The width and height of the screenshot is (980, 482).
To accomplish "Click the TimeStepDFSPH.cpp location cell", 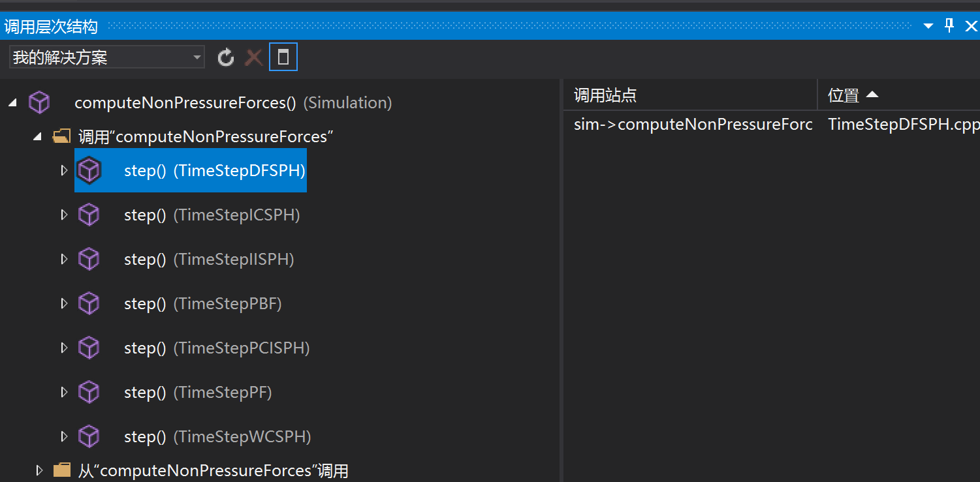I will 904,125.
